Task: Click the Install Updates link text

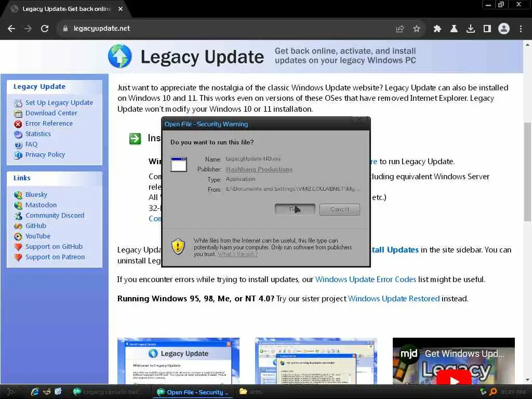Action: pyautogui.click(x=395, y=250)
